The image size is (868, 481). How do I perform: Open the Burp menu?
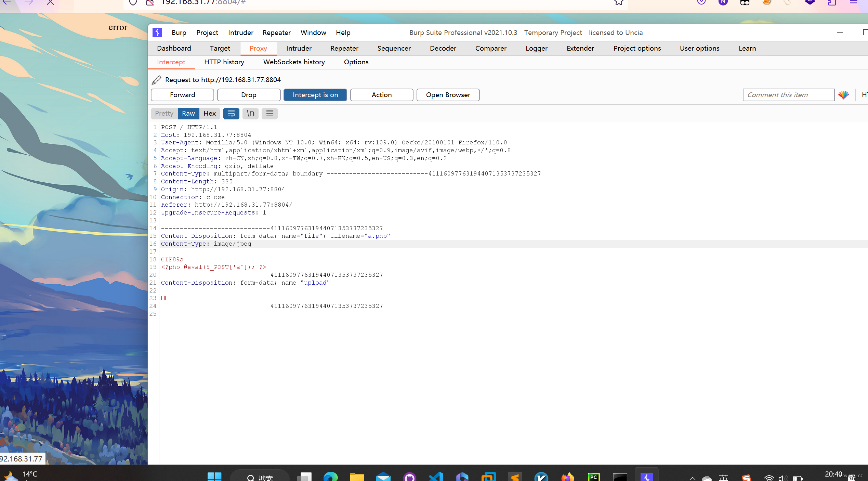[179, 32]
